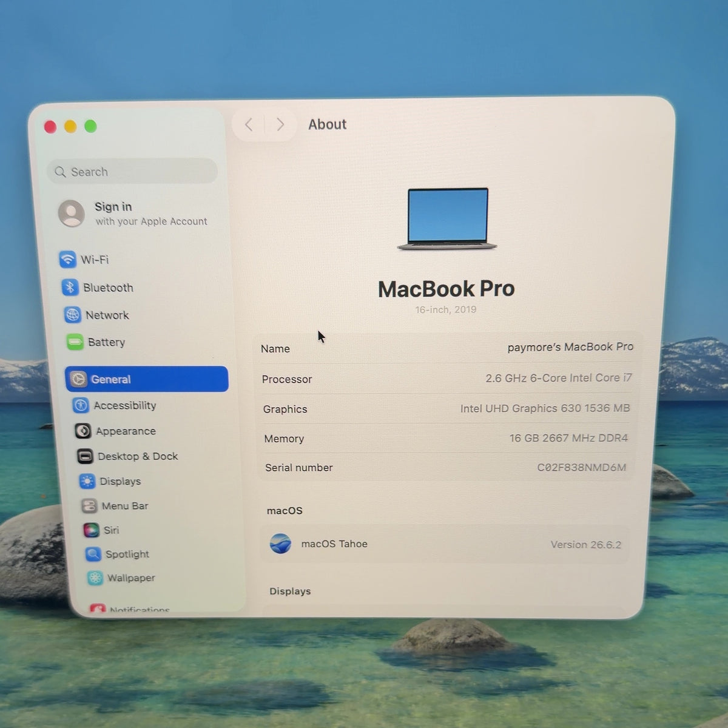
Task: Select the Desktop & Dock icon
Action: point(85,456)
